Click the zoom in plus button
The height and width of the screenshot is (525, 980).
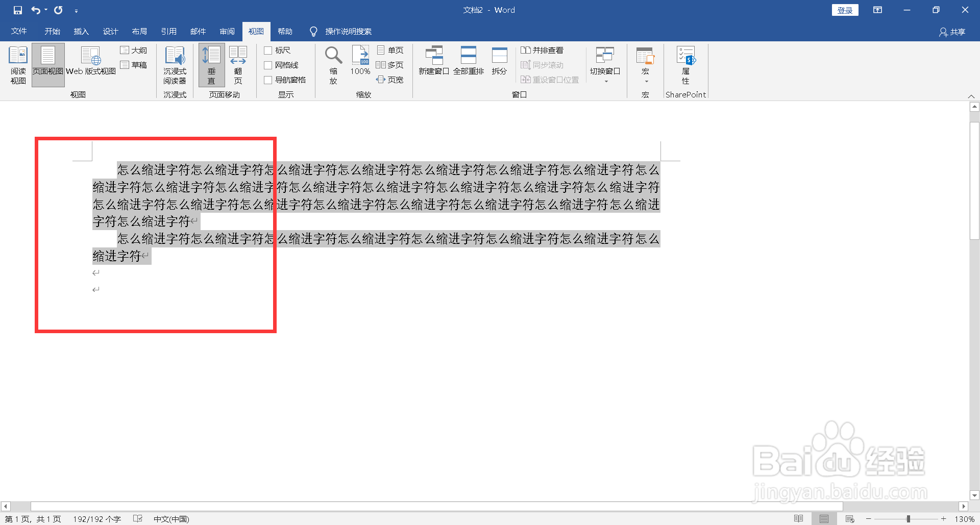click(944, 519)
